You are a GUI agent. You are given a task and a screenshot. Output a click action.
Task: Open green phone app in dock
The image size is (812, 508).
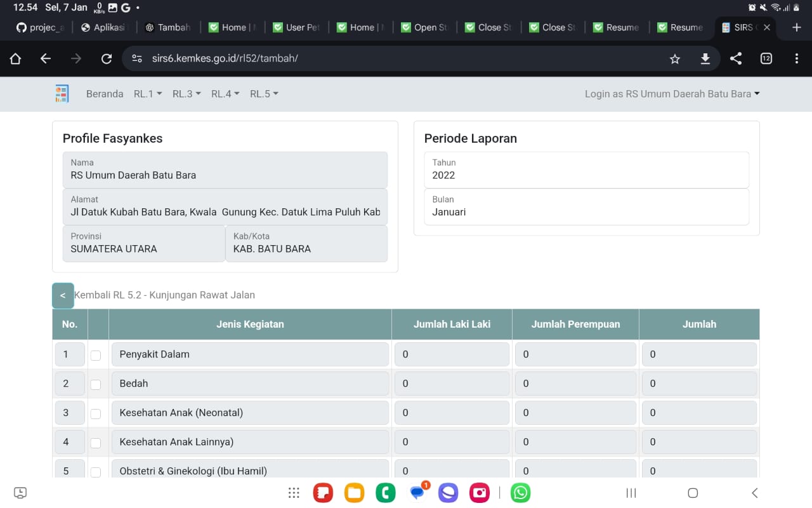pyautogui.click(x=385, y=493)
